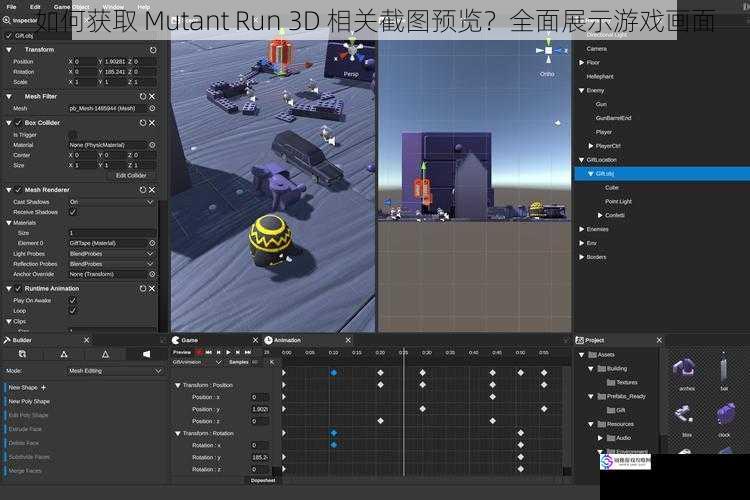Open the Cast Shadows dropdown
The image size is (750, 500).
click(x=112, y=202)
